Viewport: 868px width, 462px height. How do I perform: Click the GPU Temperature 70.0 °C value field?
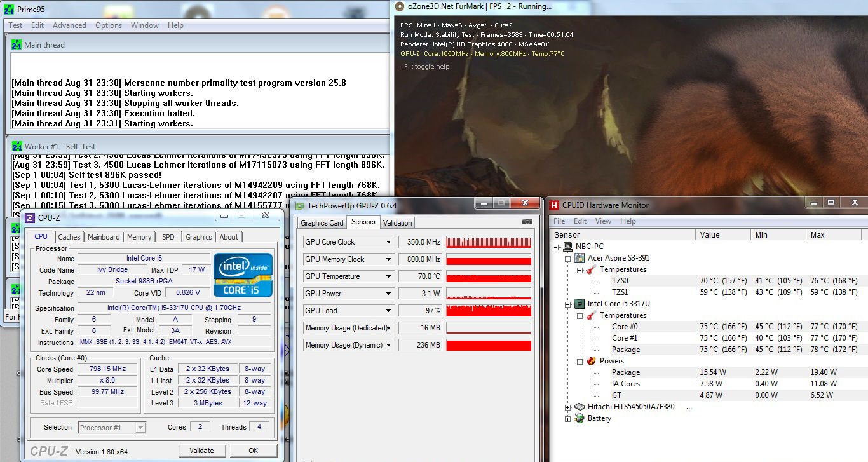(420, 276)
